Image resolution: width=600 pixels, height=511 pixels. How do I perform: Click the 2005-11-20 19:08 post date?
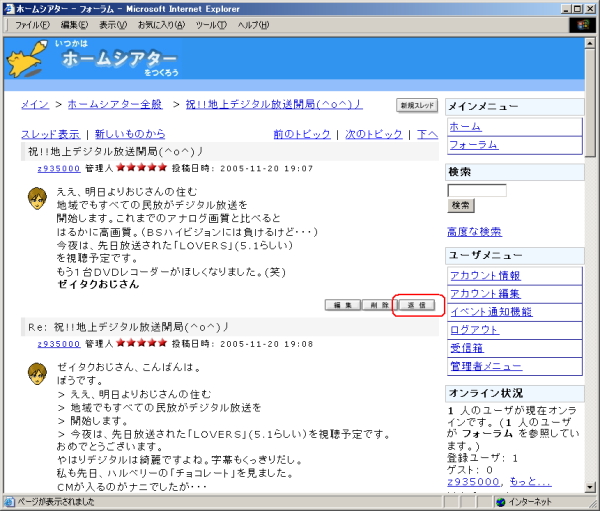pyautogui.click(x=266, y=344)
